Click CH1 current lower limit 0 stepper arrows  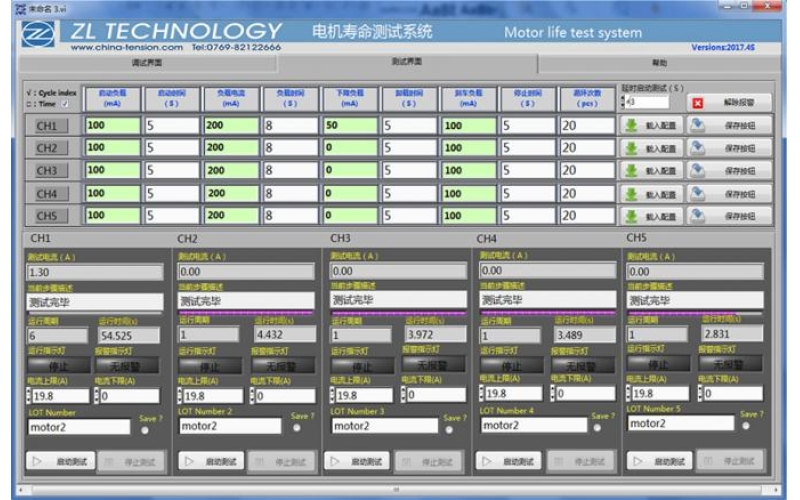click(x=97, y=395)
